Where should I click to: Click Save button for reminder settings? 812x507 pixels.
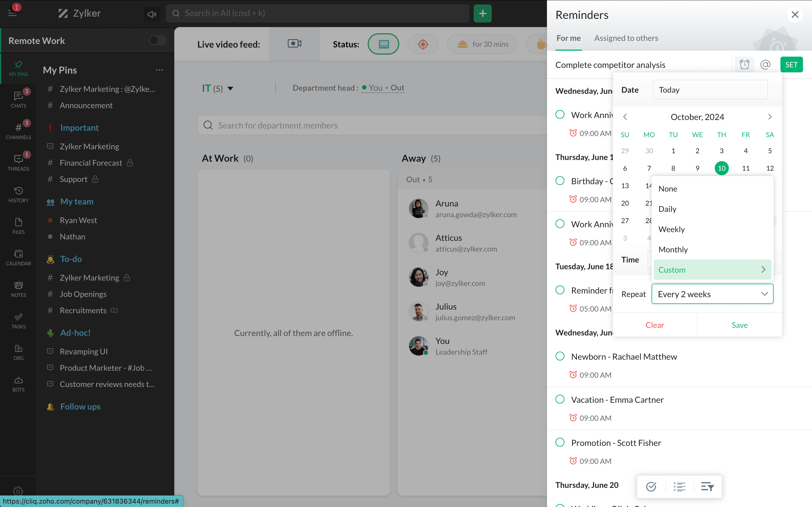pyautogui.click(x=739, y=324)
